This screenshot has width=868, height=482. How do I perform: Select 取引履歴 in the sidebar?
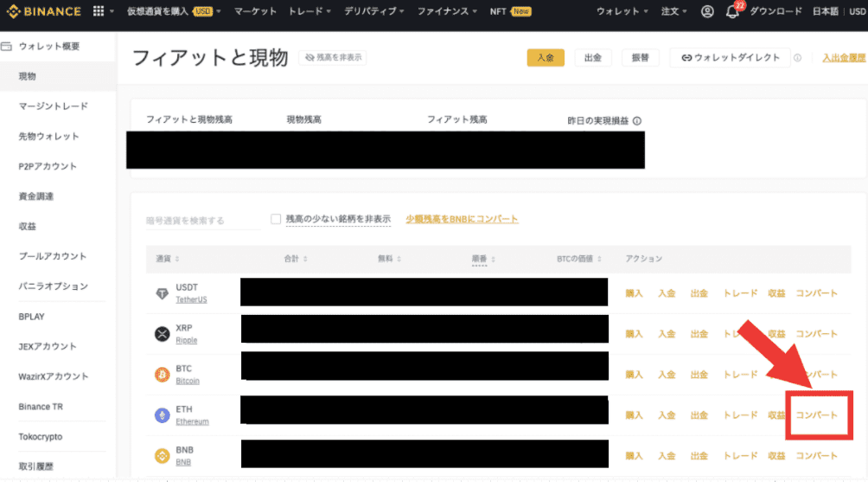click(x=36, y=466)
